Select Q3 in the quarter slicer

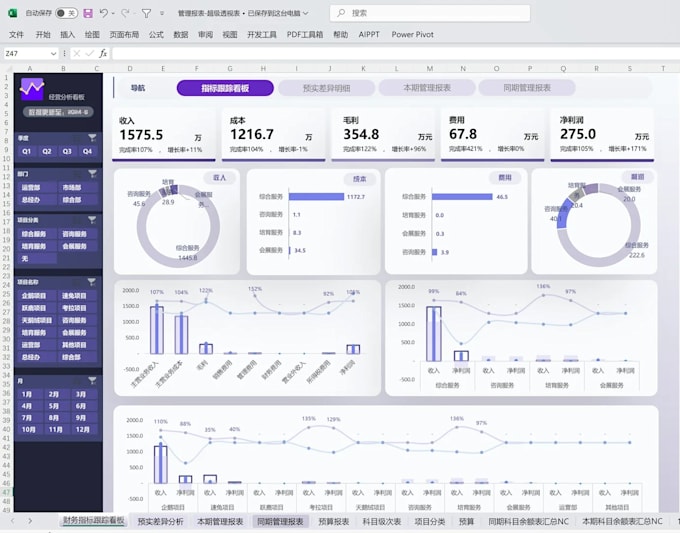coord(67,151)
